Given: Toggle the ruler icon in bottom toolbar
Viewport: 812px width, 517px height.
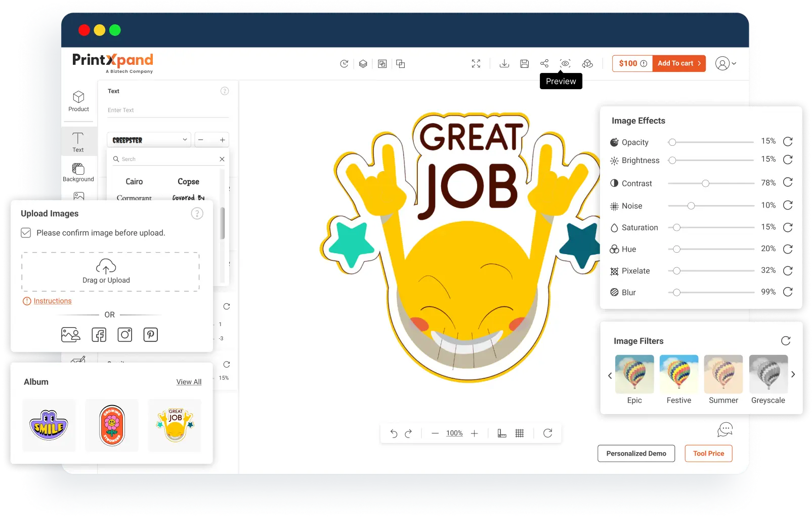Looking at the screenshot, I should point(502,433).
